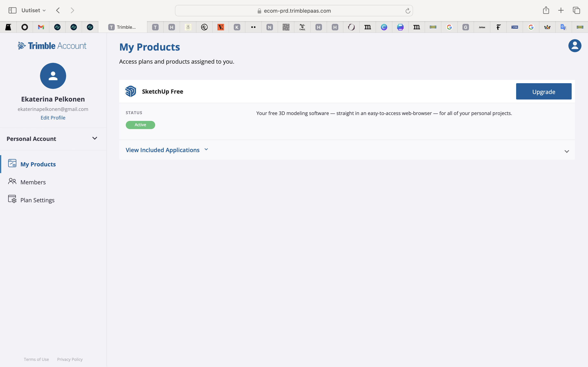The image size is (588, 367).
Task: Open the Uutiset tab group dropdown
Action: (33, 10)
